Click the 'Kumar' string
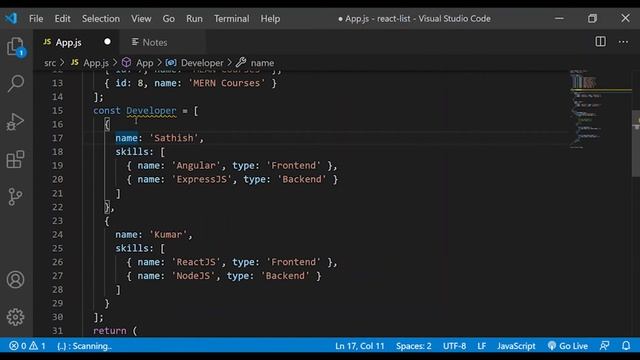The height and width of the screenshot is (360, 640). point(168,235)
